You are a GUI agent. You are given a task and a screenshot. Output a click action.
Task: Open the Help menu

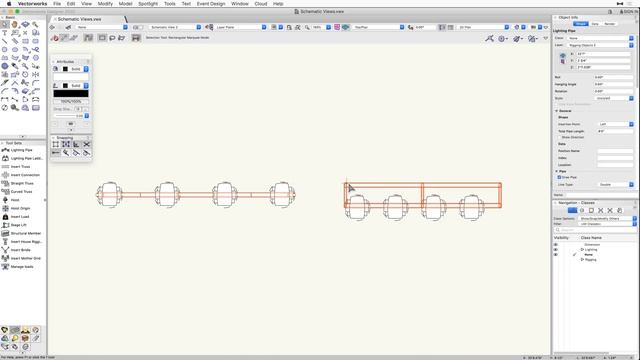click(278, 4)
